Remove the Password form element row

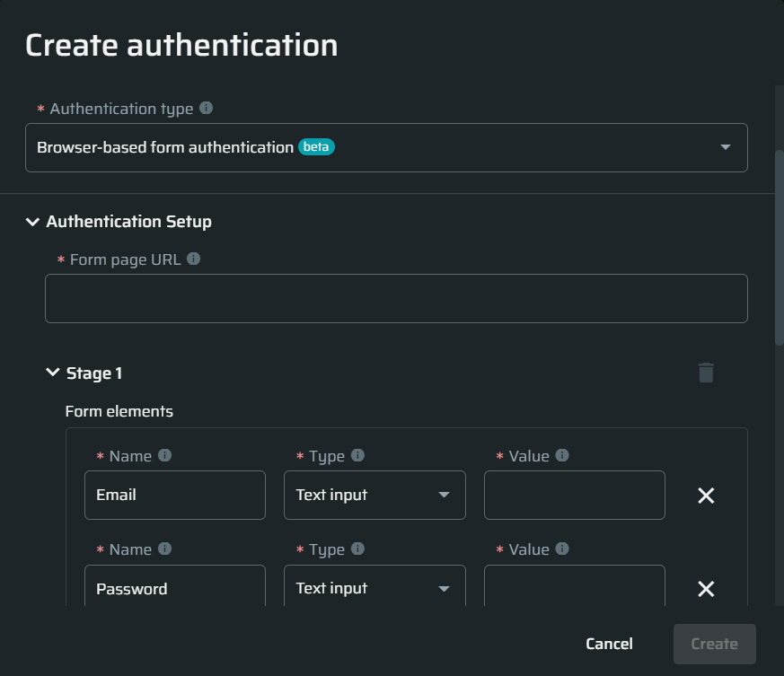706,589
